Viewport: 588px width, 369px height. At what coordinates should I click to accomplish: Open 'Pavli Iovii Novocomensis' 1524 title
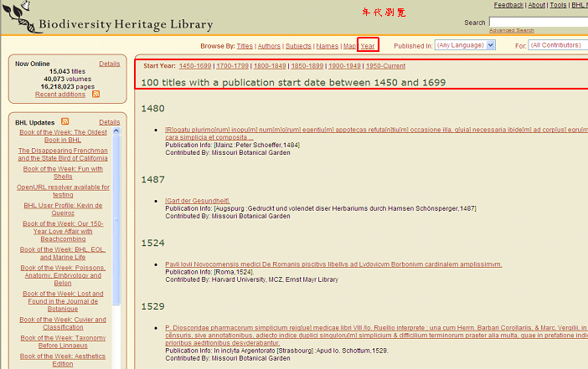pyautogui.click(x=333, y=264)
